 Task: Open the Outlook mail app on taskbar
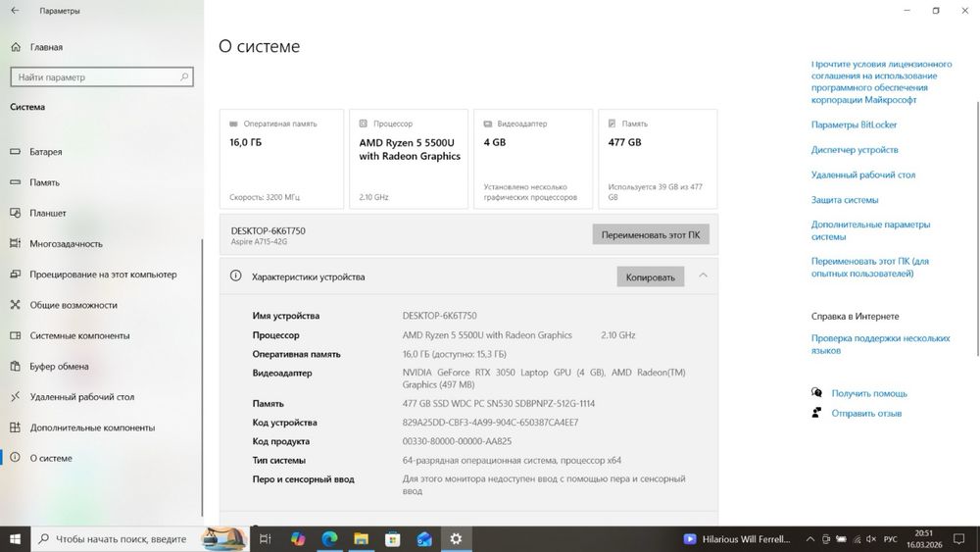tap(424, 539)
